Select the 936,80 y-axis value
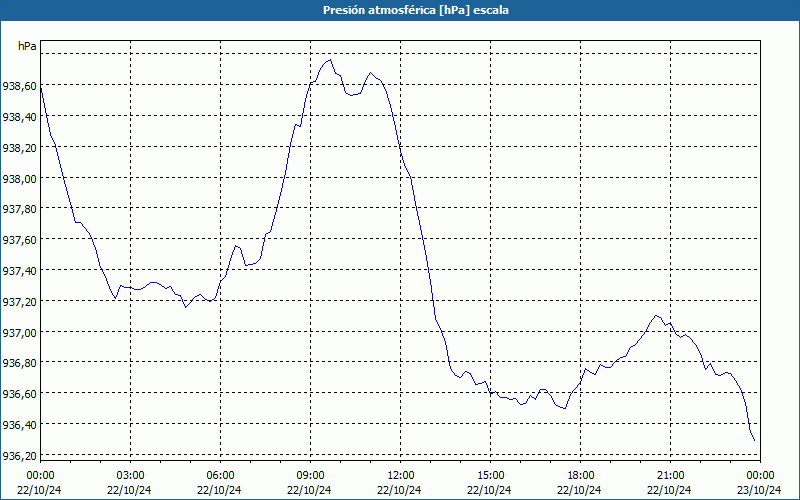This screenshot has width=800, height=500. point(19,364)
